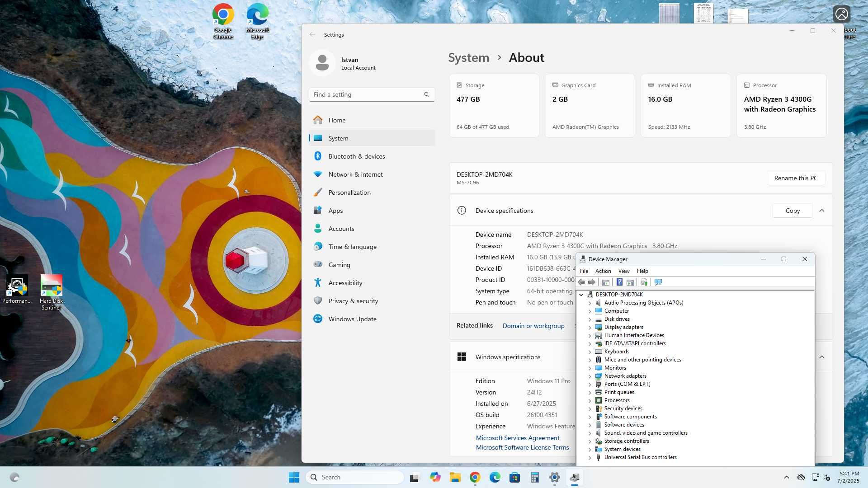The height and width of the screenshot is (488, 868).
Task: Open Windows Start menu
Action: tap(294, 477)
